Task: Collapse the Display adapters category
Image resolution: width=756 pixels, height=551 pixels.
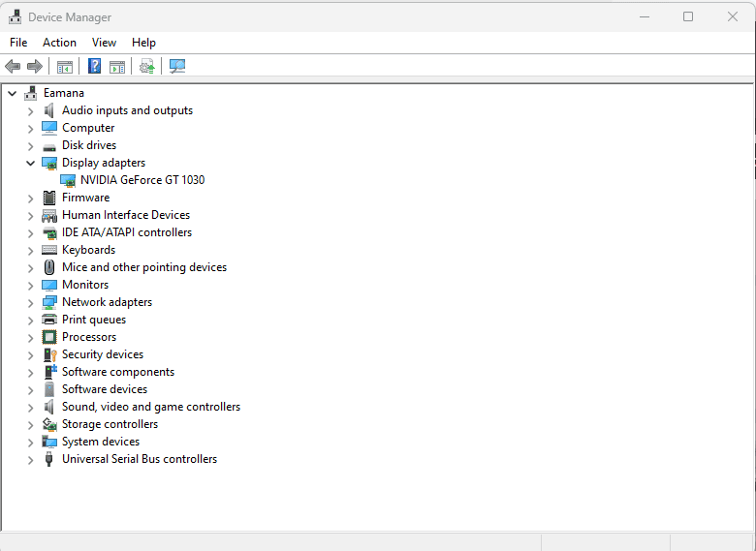Action: [30, 164]
